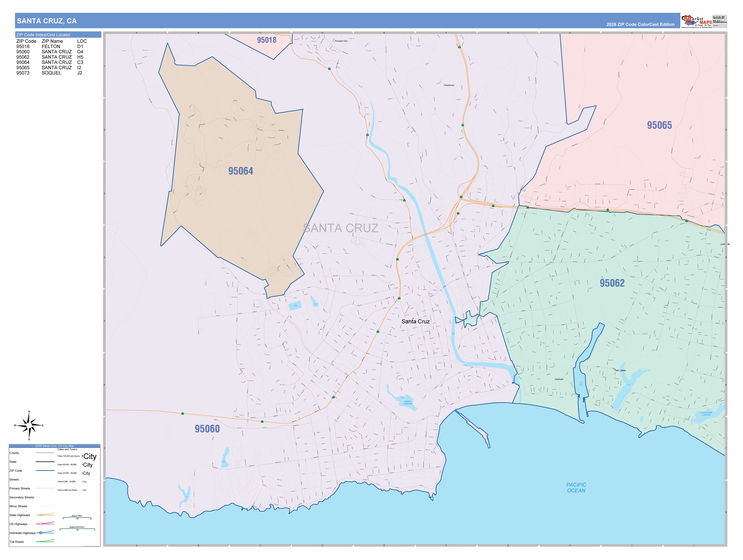Select the 95060 SANTA CRUZ row in the index
This screenshot has width=743, height=560.
tap(50, 52)
